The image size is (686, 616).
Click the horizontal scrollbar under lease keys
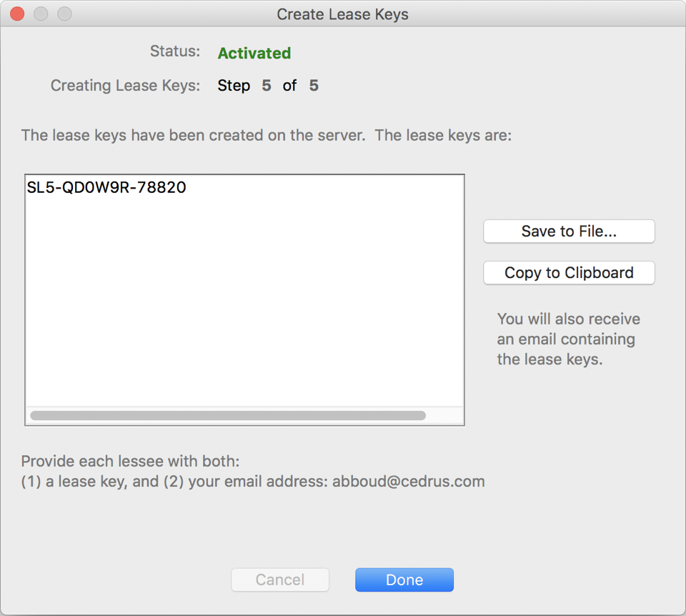click(x=228, y=415)
